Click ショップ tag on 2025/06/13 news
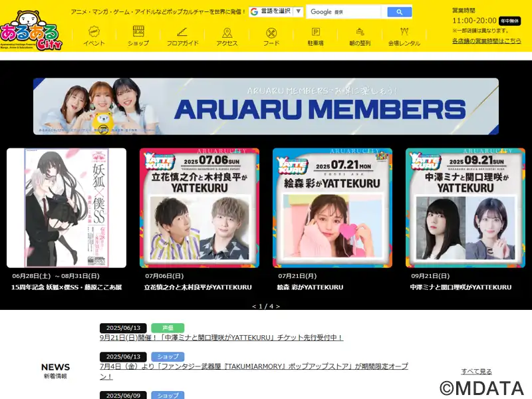The width and height of the screenshot is (532, 399). [168, 356]
